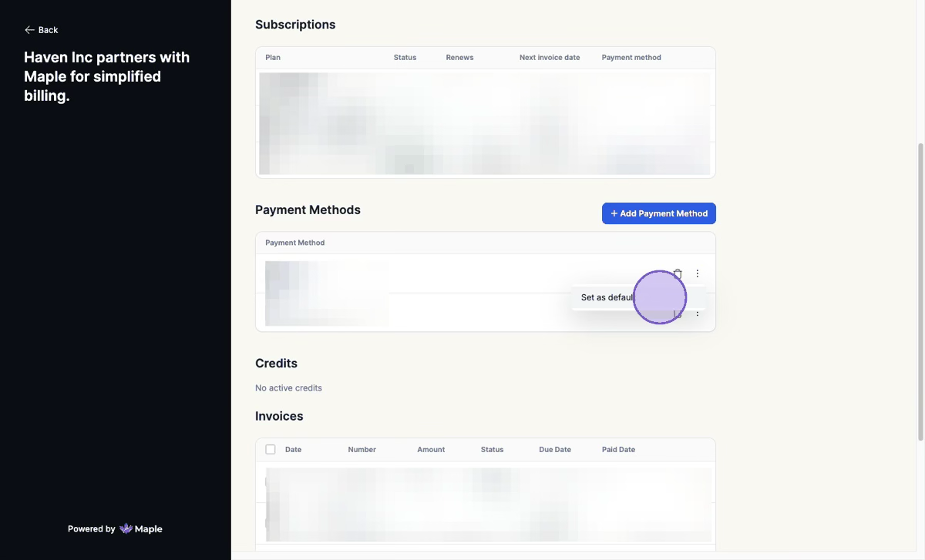Click the Date column header in Invoices
Screen dimensions: 925x560
293,449
